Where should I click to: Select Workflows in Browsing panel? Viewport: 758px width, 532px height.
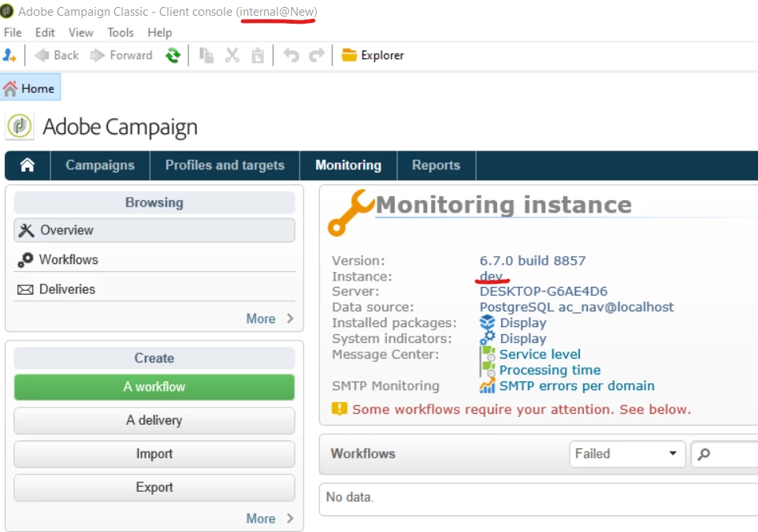pos(154,260)
